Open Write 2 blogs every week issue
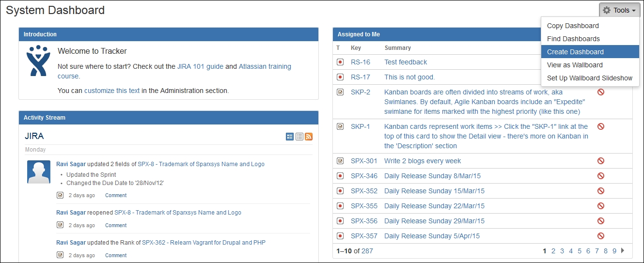 (423, 161)
